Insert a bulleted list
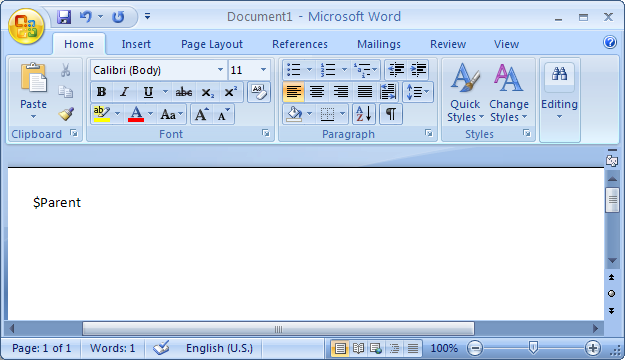 pos(294,70)
